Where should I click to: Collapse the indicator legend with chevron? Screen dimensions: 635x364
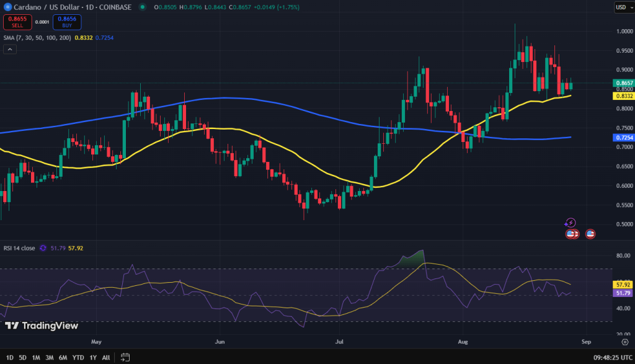(10, 50)
